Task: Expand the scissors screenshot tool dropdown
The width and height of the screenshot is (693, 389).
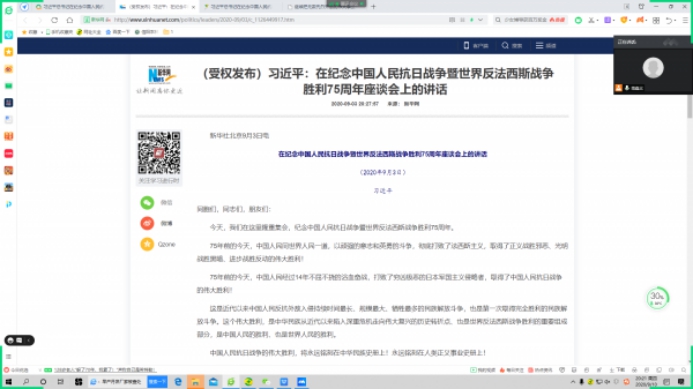Action: click(597, 20)
